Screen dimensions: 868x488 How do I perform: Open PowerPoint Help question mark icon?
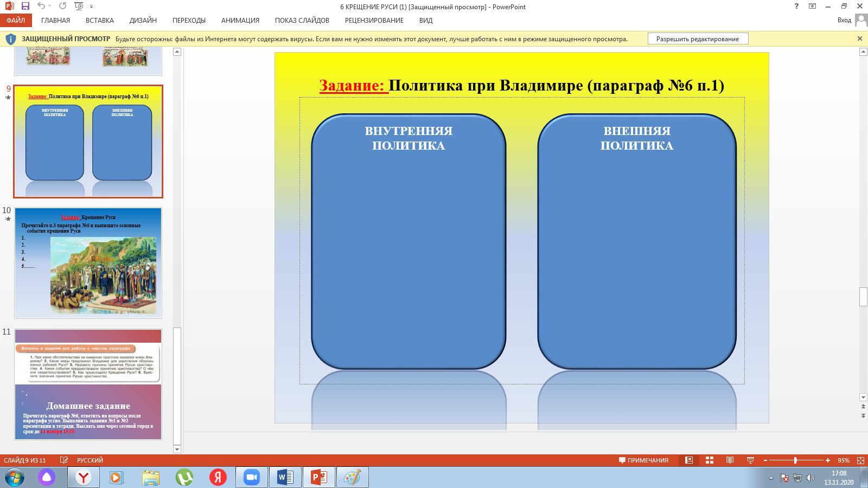click(796, 7)
